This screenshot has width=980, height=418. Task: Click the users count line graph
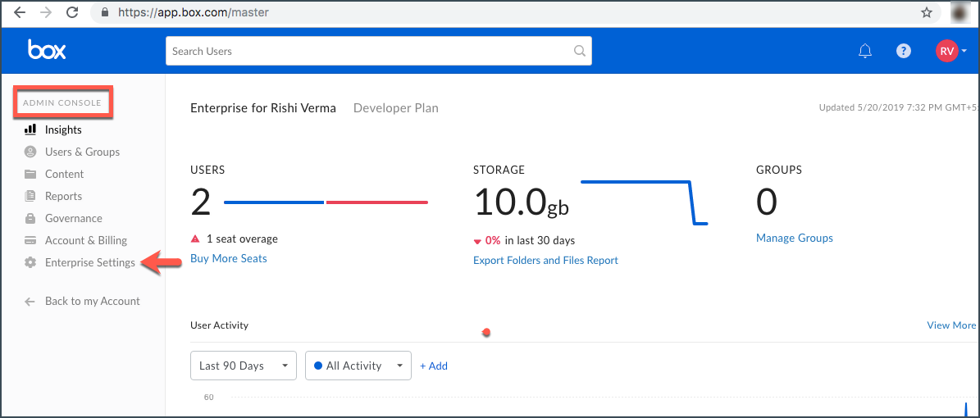tap(326, 202)
